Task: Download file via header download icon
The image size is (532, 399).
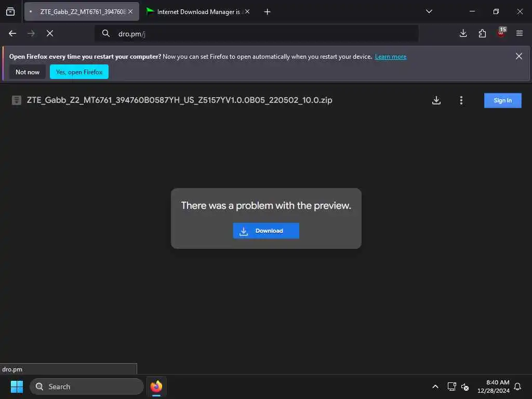Action: 436,100
